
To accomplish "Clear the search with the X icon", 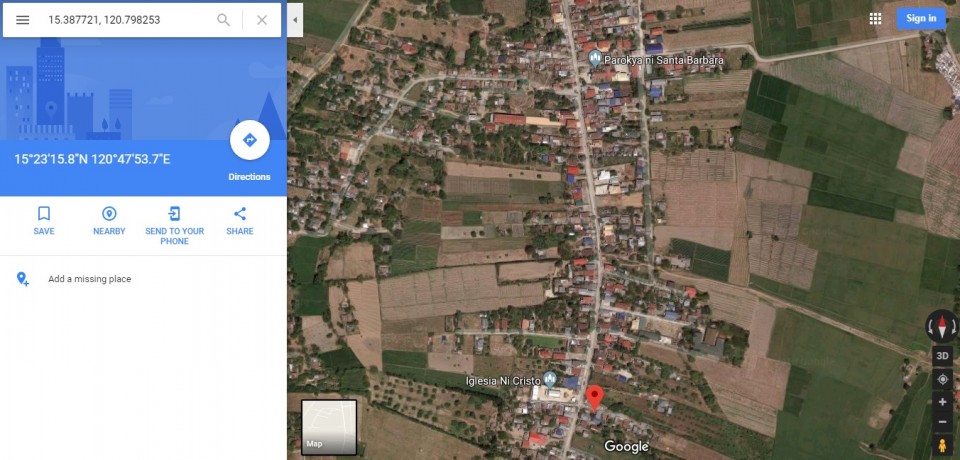I will point(262,20).
